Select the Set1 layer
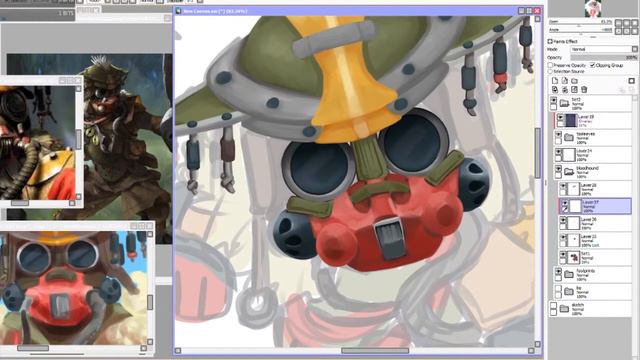The height and width of the screenshot is (360, 640). (595, 258)
